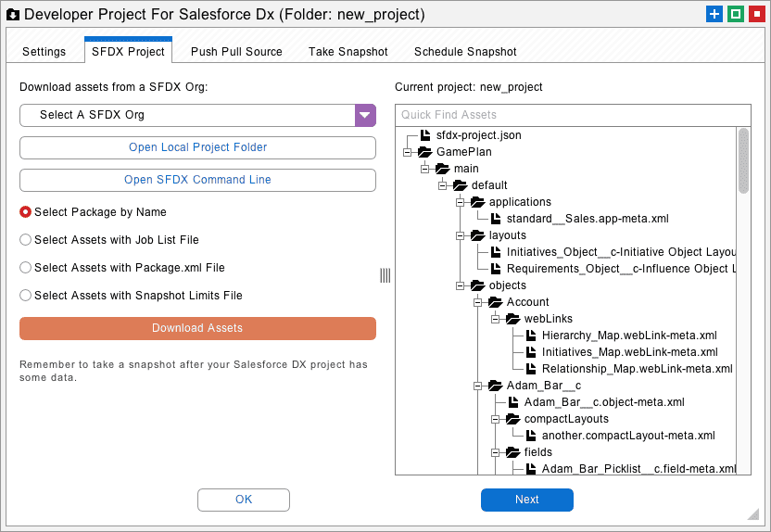Choose Select Package by Name option
This screenshot has height=532, width=771.
pyautogui.click(x=25, y=212)
